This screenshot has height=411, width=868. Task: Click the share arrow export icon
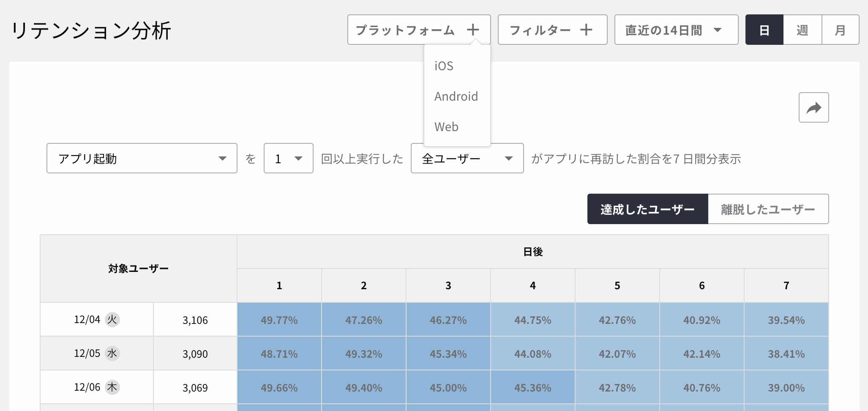tap(813, 108)
